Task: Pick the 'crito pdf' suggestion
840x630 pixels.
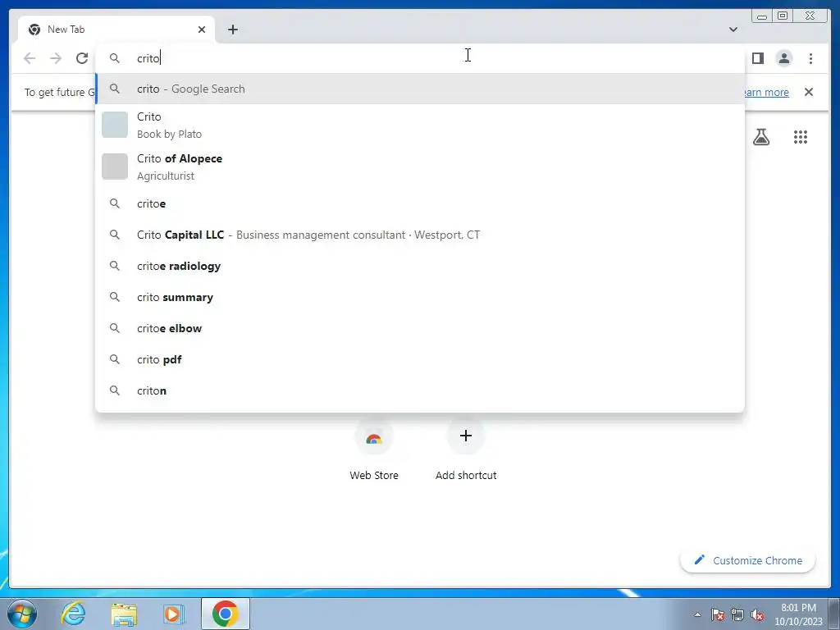Action: click(420, 359)
